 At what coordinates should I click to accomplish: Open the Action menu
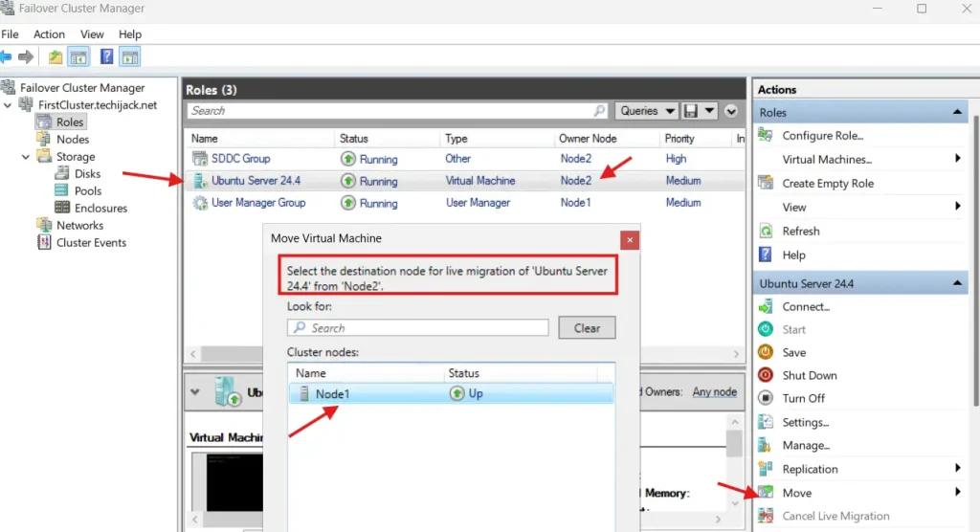point(49,34)
